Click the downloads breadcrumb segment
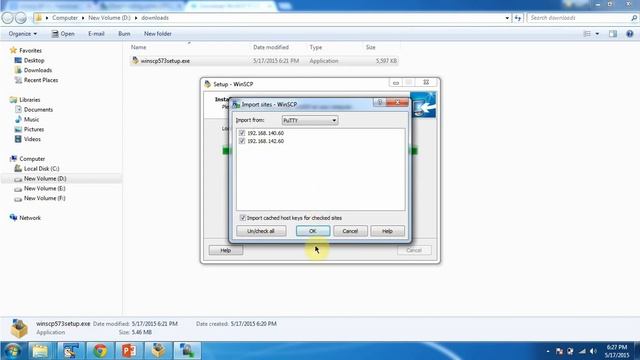This screenshot has height=360, width=640. pos(155,18)
